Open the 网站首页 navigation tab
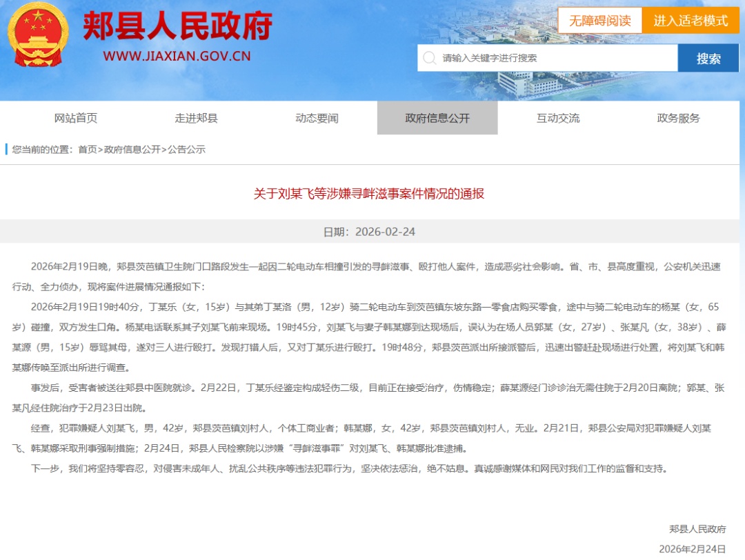This screenshot has width=745, height=560. [76, 118]
